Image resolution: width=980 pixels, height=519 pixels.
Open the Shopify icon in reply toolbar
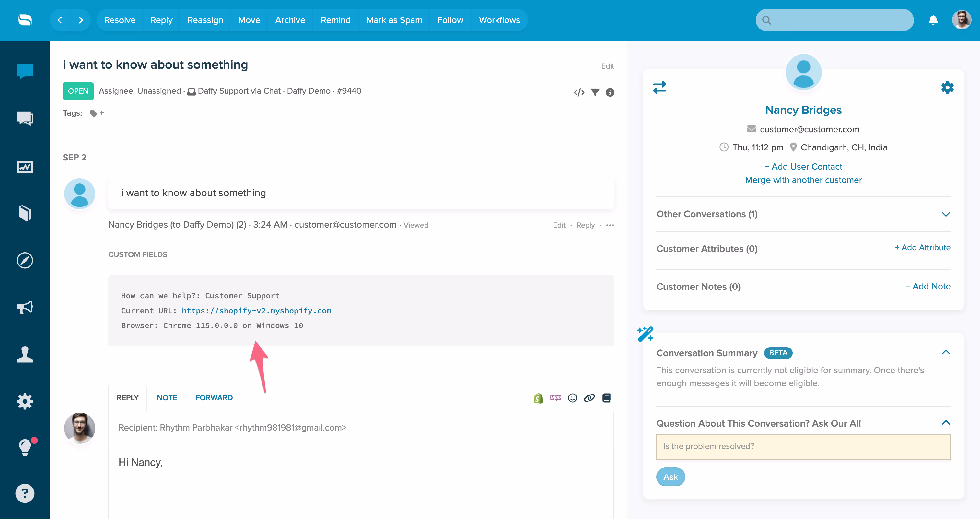click(538, 398)
